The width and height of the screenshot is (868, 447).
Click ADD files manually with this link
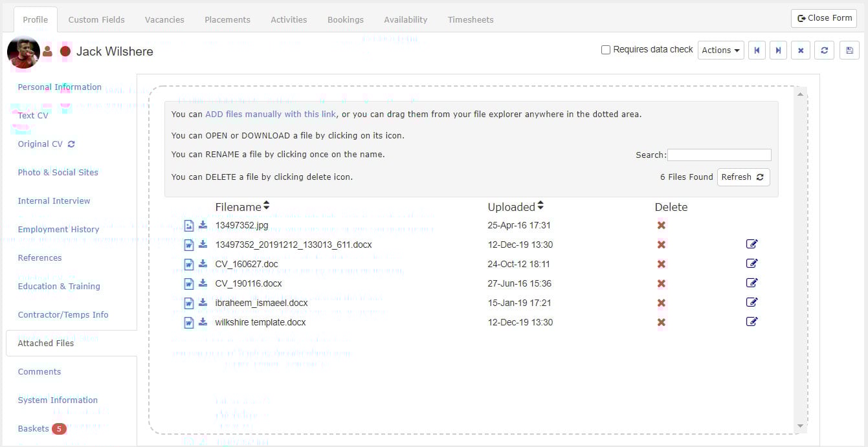point(270,114)
